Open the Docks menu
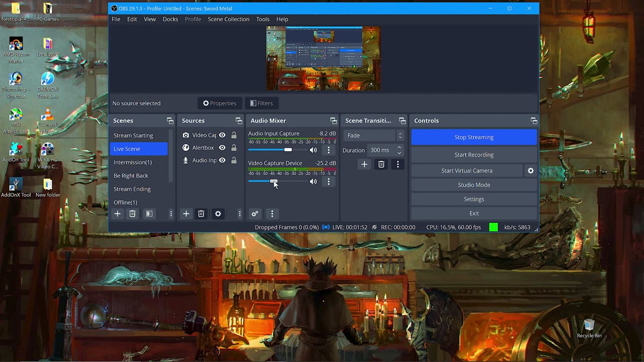Screen dimensions: 644x362 coord(170,19)
